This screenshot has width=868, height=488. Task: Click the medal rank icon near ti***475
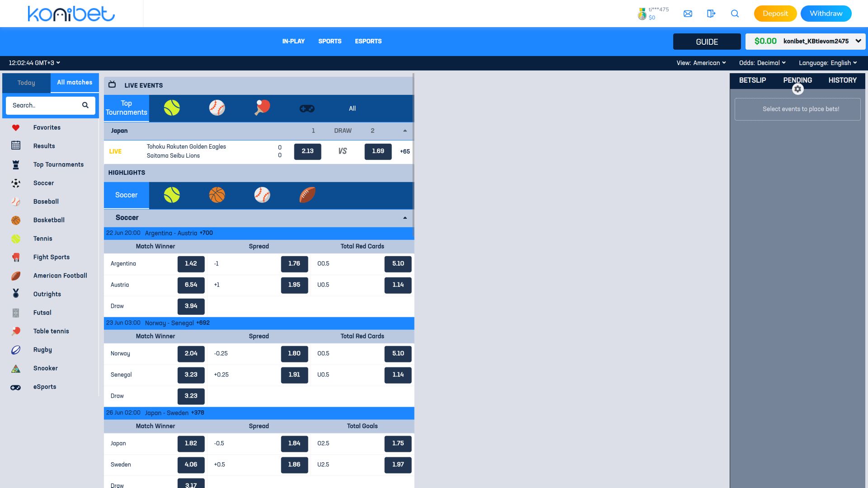click(x=642, y=14)
